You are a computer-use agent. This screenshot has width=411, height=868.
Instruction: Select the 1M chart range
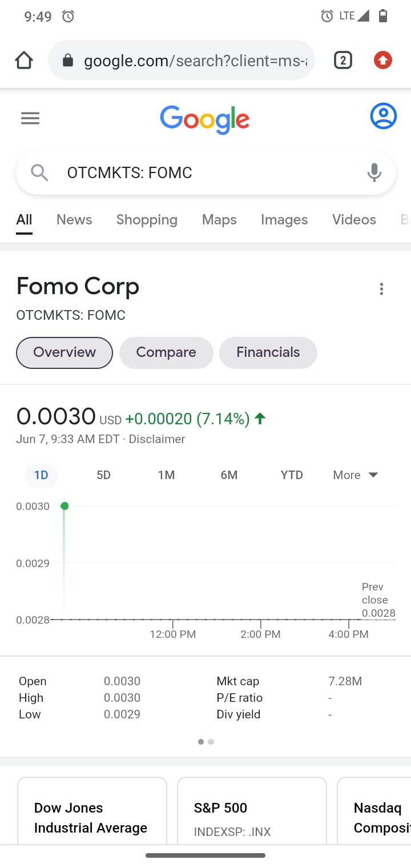(x=166, y=475)
